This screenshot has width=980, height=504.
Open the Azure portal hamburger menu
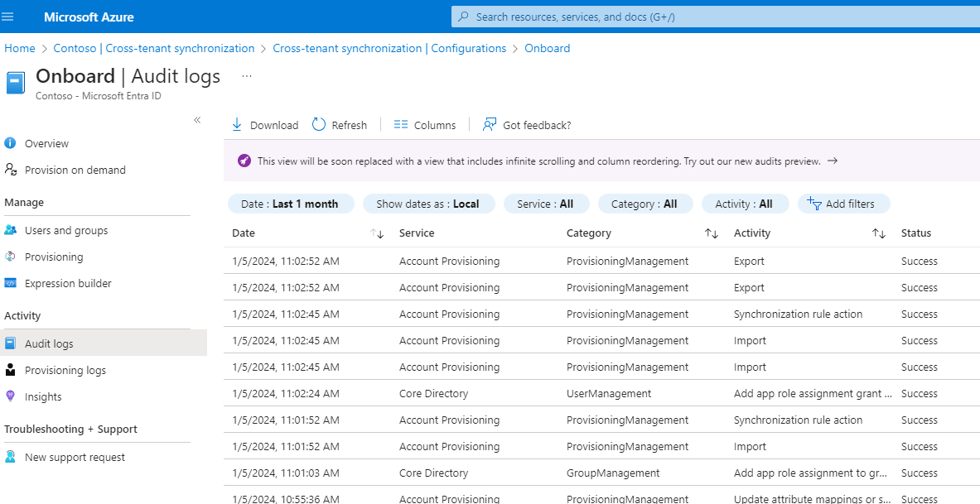coord(7,17)
